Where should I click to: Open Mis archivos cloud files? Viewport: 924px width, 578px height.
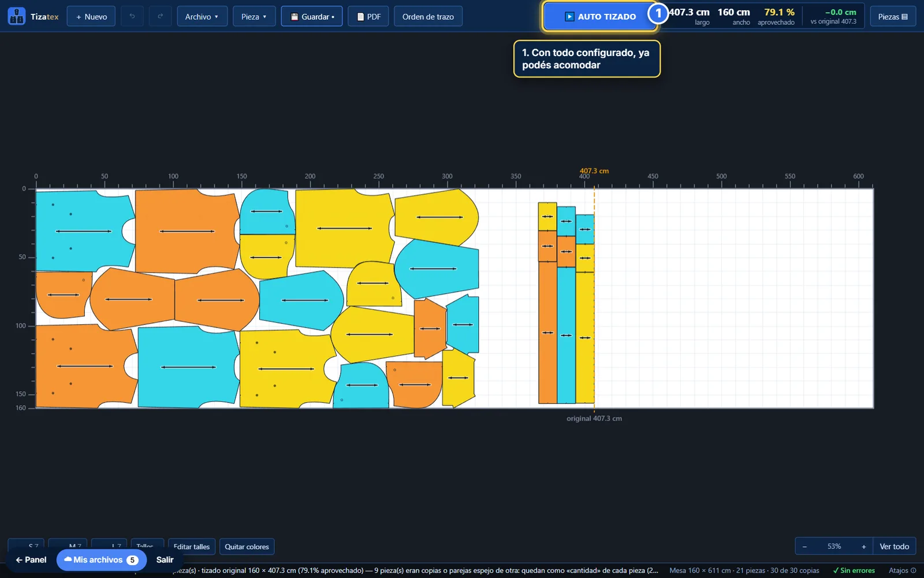point(102,560)
